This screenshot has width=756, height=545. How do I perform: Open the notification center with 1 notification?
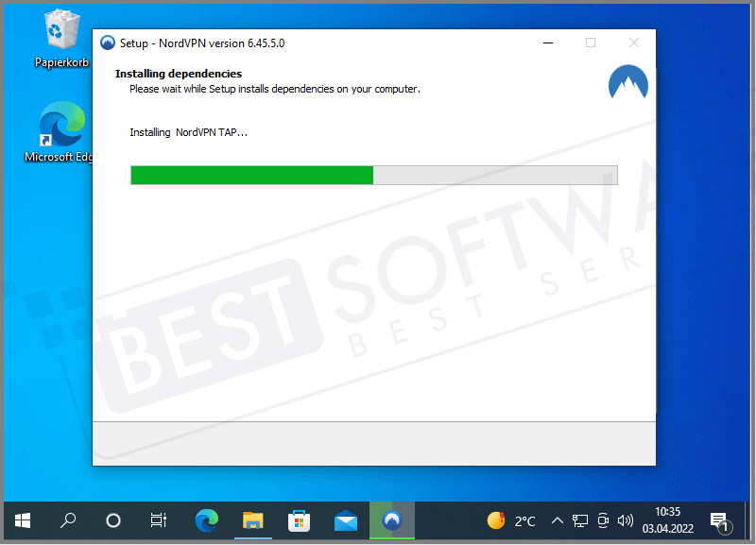(x=719, y=521)
